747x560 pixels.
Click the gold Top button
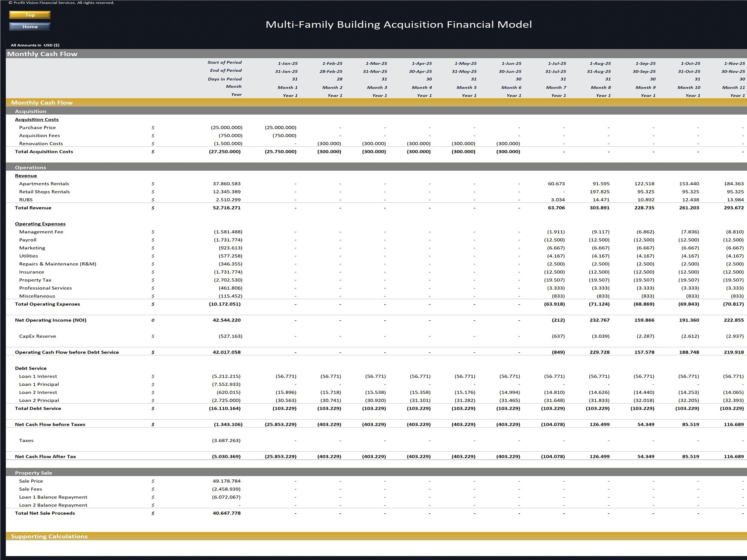[x=30, y=15]
